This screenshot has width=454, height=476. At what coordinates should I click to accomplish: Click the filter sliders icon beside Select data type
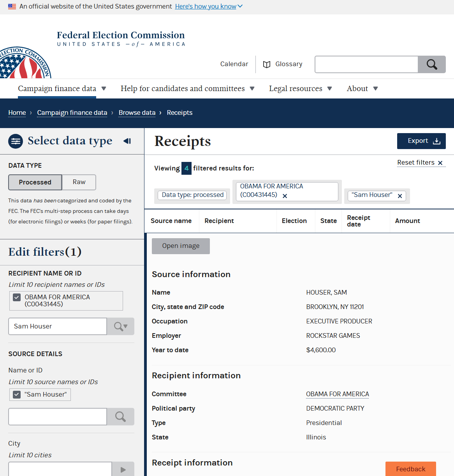pyautogui.click(x=16, y=141)
